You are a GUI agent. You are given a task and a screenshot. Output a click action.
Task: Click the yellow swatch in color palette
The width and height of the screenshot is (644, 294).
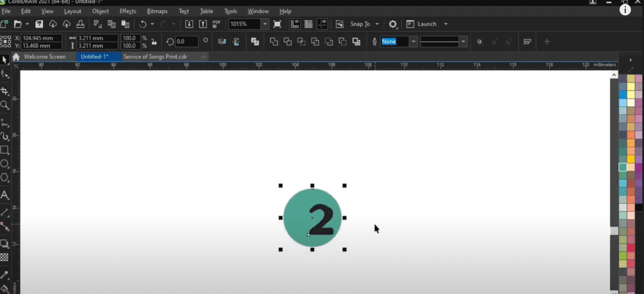click(631, 159)
